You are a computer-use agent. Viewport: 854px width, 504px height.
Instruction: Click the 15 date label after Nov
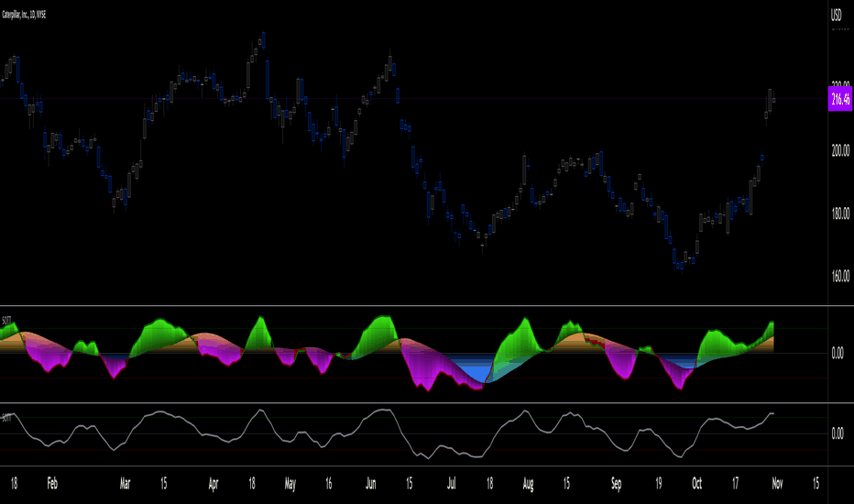point(816,483)
